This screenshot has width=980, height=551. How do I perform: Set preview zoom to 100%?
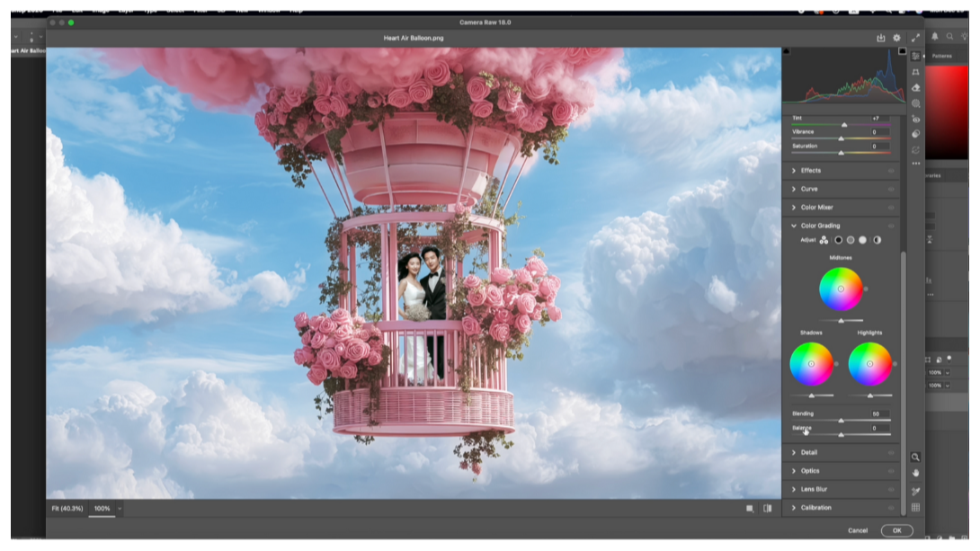(x=102, y=509)
